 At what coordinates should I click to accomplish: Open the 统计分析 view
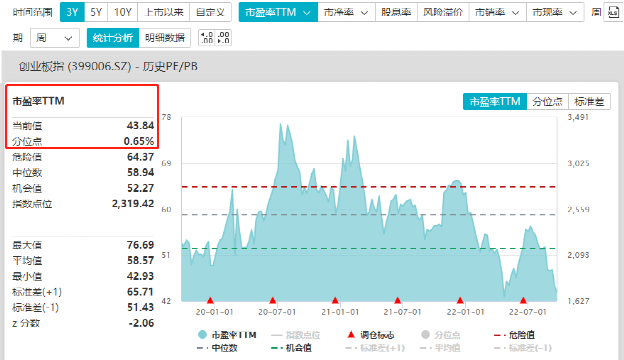click(x=113, y=38)
